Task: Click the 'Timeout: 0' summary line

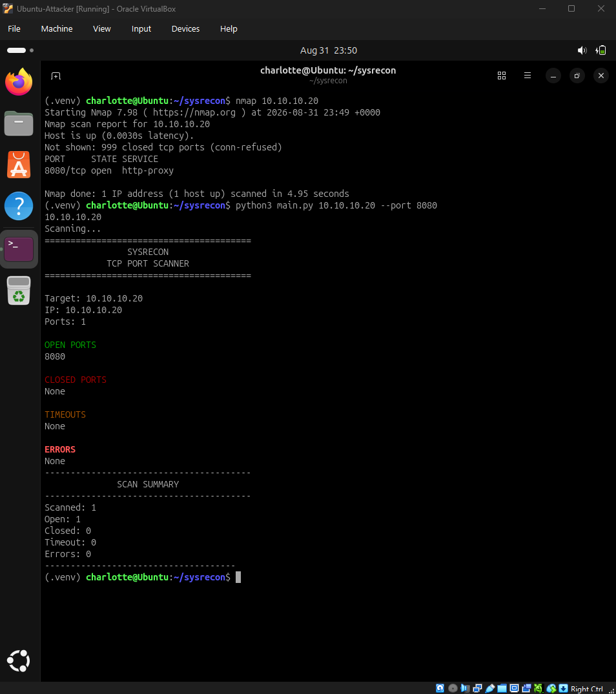Action: (x=70, y=542)
